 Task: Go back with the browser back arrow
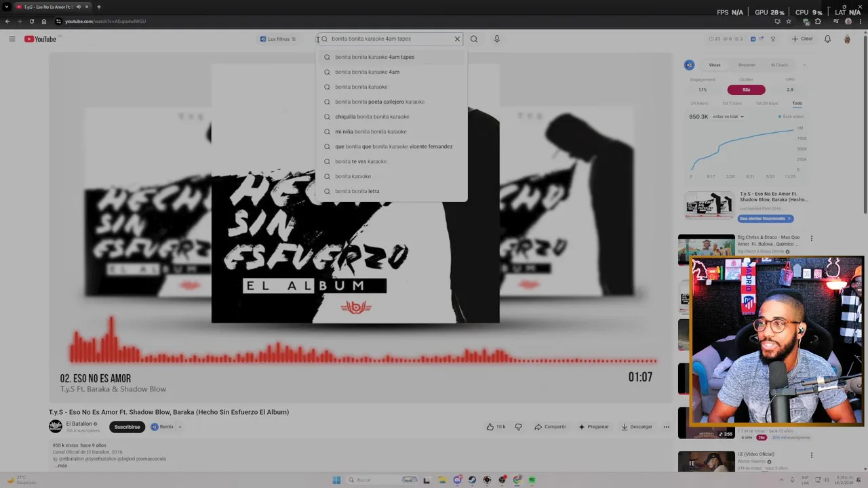[7, 21]
